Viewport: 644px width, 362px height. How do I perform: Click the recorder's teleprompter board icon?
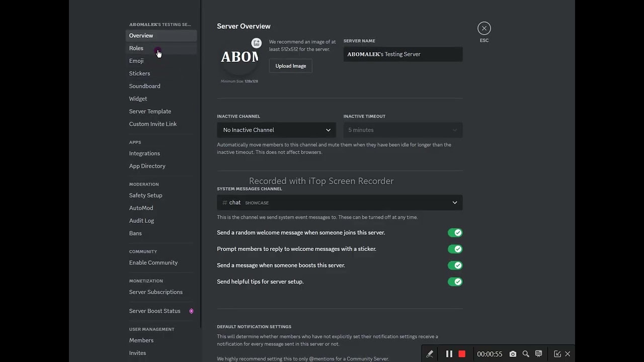(x=538, y=354)
